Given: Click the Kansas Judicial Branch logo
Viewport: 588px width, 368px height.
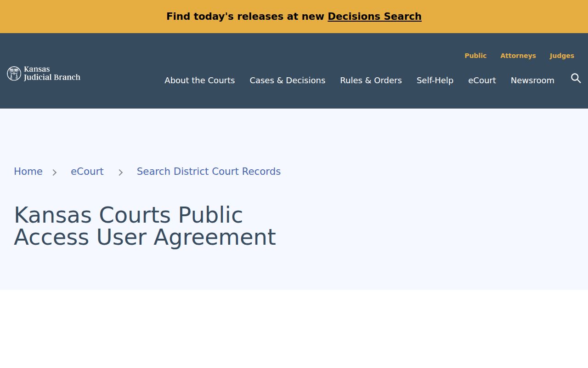Looking at the screenshot, I should [44, 74].
